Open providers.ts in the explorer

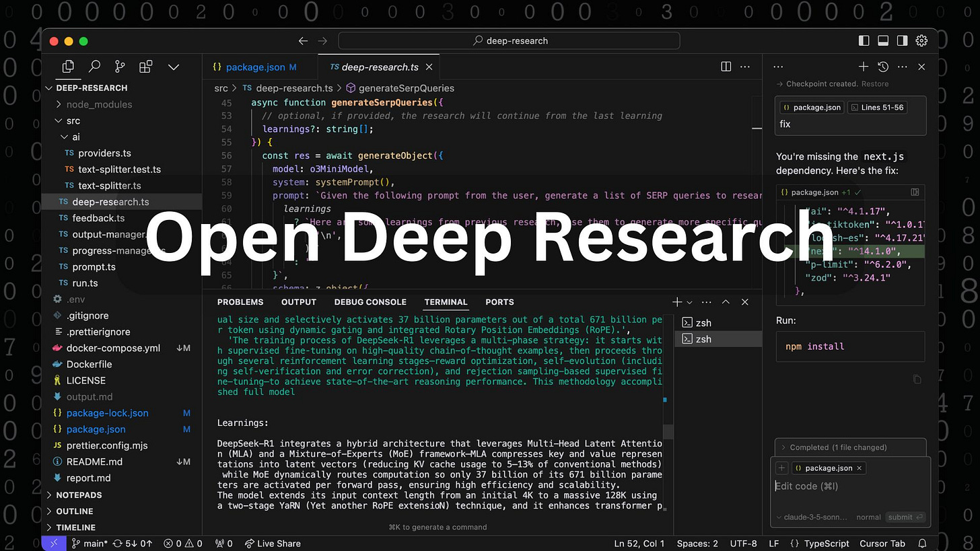(104, 153)
